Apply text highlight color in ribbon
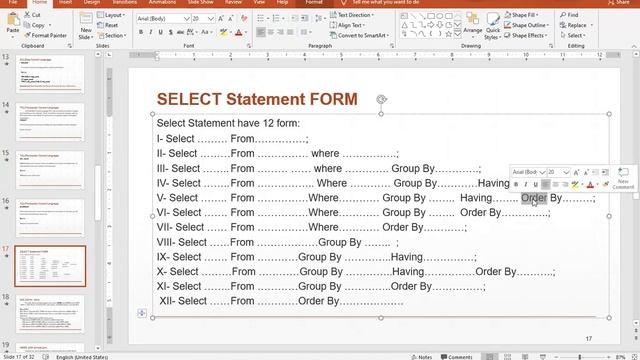This screenshot has width=640, height=360. [x=223, y=33]
